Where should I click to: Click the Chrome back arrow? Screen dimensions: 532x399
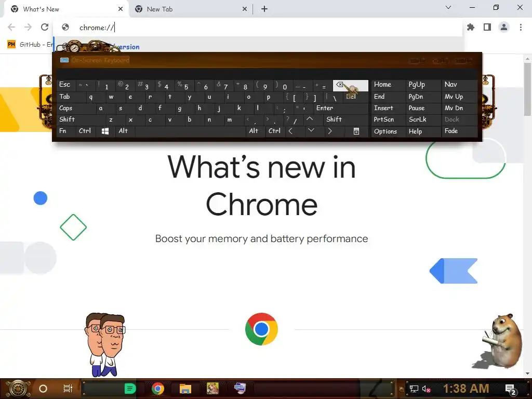[x=11, y=27]
